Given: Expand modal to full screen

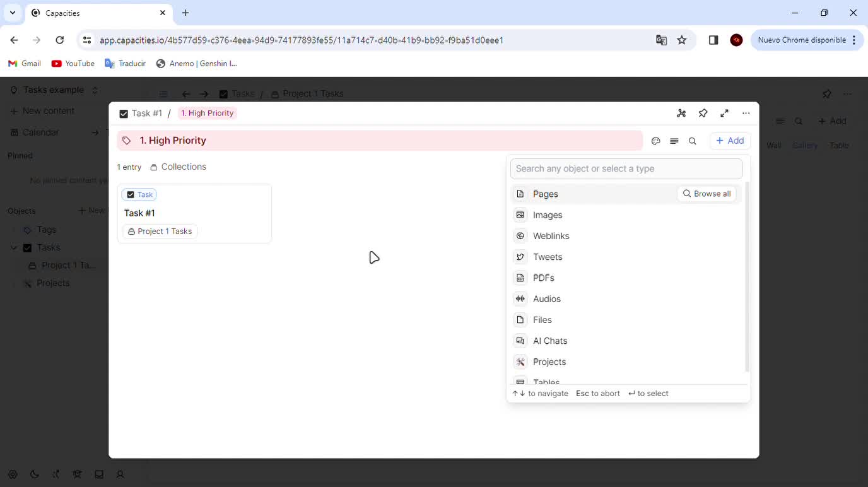Looking at the screenshot, I should pyautogui.click(x=724, y=114).
